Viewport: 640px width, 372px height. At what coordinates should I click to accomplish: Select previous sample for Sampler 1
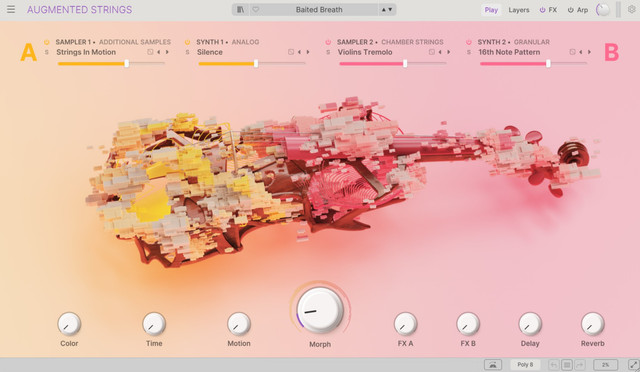tap(158, 52)
